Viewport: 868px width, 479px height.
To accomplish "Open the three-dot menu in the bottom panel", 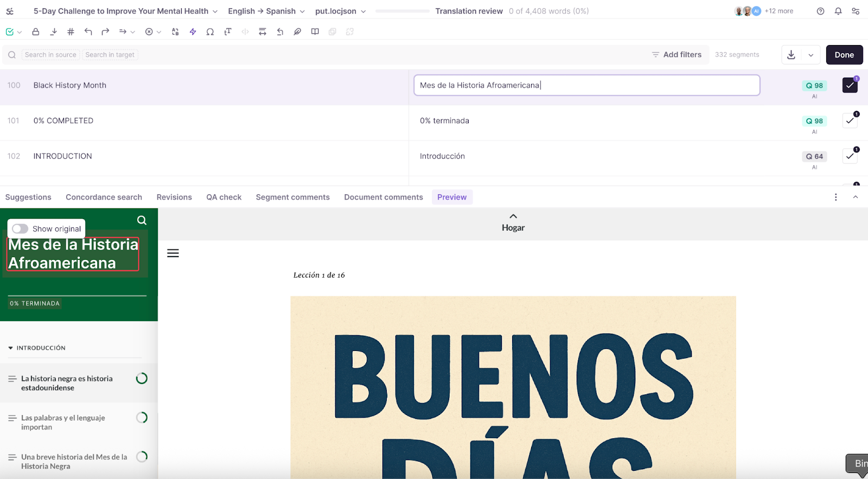I will 836,197.
